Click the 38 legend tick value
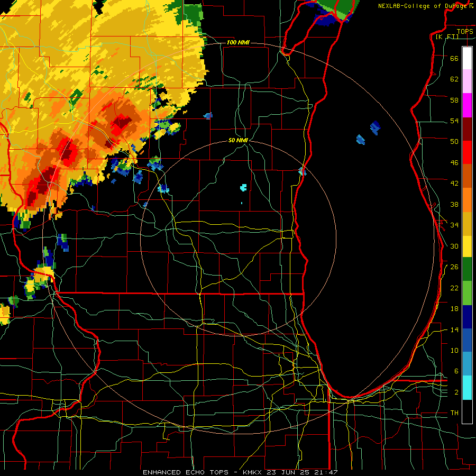 [x=454, y=204]
